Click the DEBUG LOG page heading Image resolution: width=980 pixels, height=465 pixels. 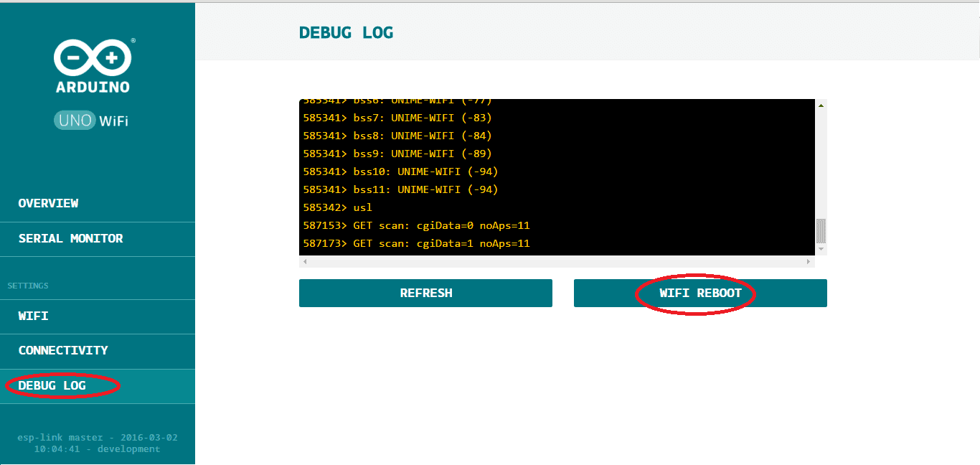[x=346, y=32]
